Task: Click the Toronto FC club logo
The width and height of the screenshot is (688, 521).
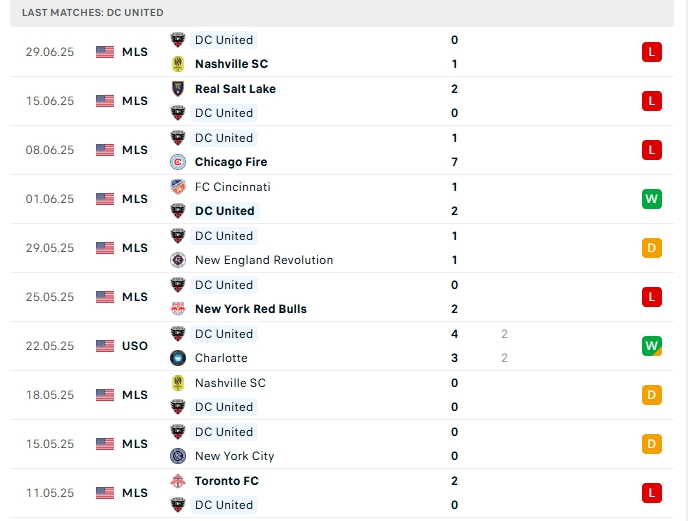Action: (178, 481)
